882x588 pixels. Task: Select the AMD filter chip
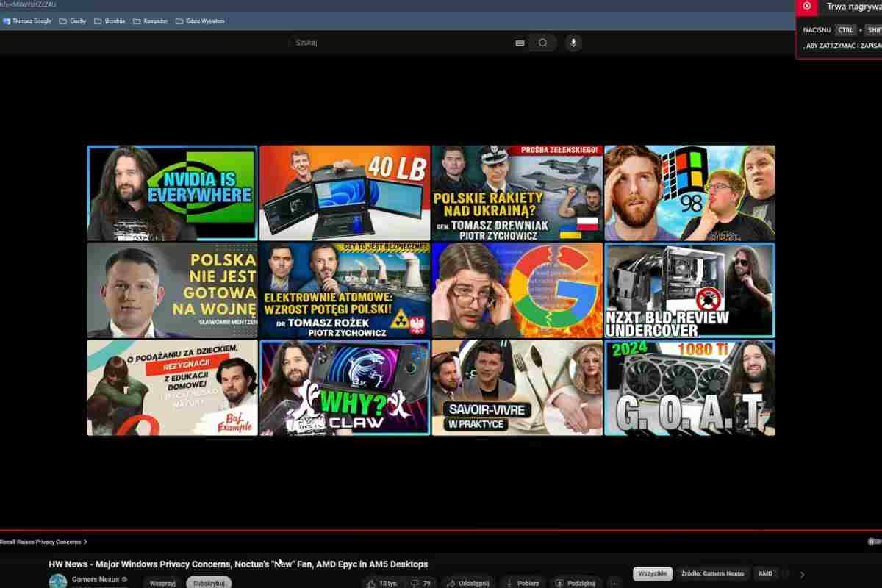(x=765, y=573)
